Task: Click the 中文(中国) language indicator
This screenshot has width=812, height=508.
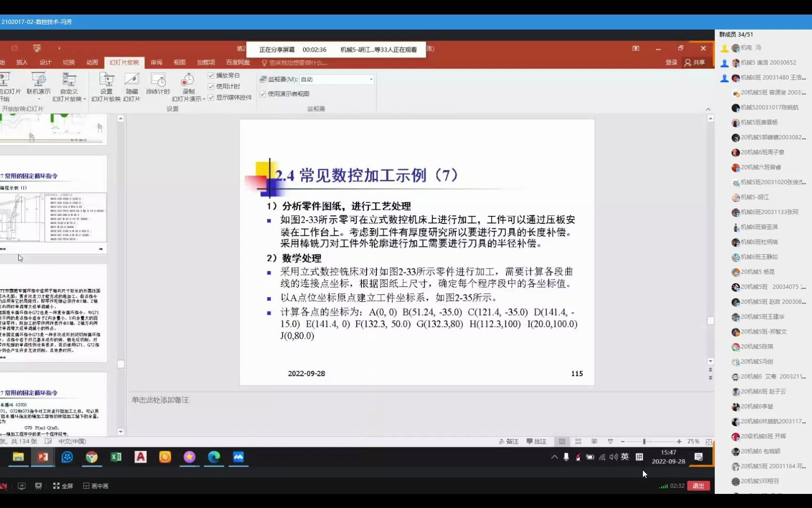Action: [72, 441]
